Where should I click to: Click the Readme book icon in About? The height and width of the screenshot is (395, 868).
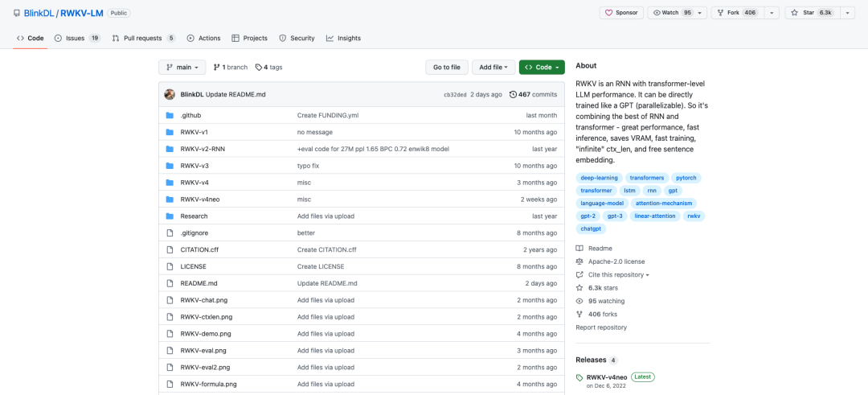(x=579, y=249)
